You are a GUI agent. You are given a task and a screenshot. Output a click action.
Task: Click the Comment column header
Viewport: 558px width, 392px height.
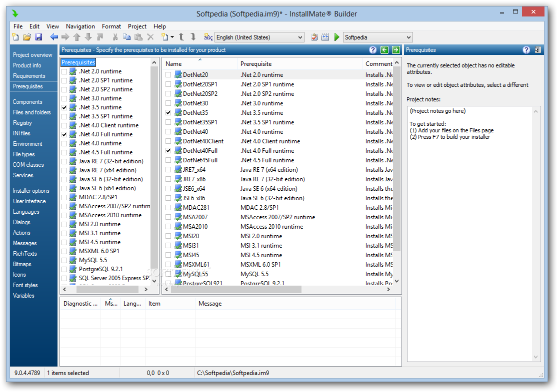click(x=378, y=64)
